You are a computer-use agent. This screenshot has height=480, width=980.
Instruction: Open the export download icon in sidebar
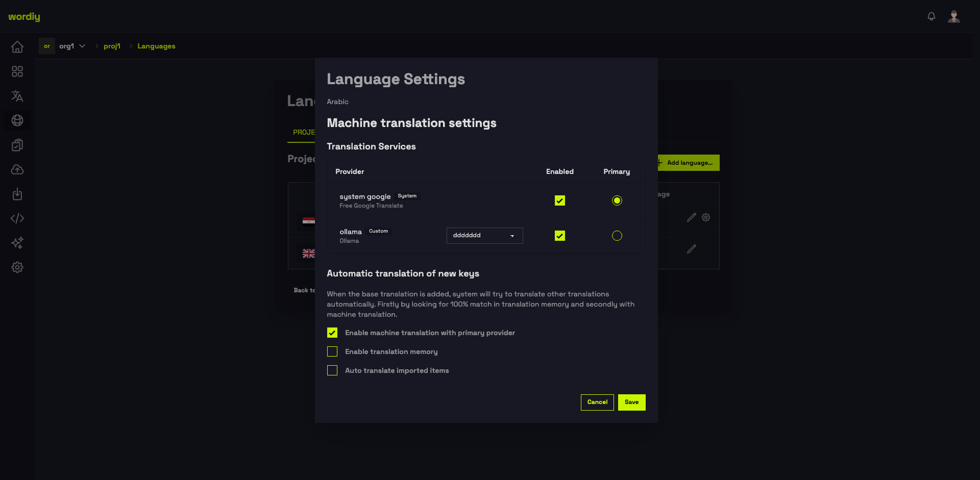pos(17,194)
